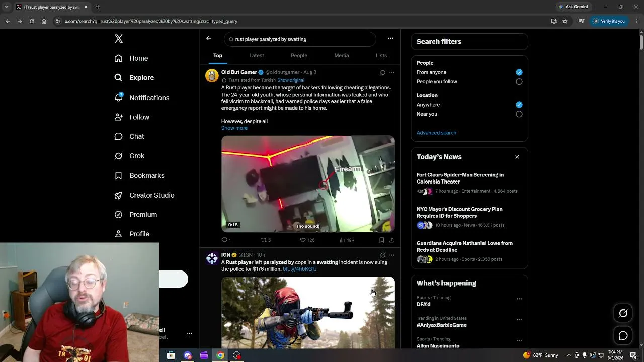Open the IGN profile avatar
Screen dimensions: 644x362
pyautogui.click(x=212, y=258)
